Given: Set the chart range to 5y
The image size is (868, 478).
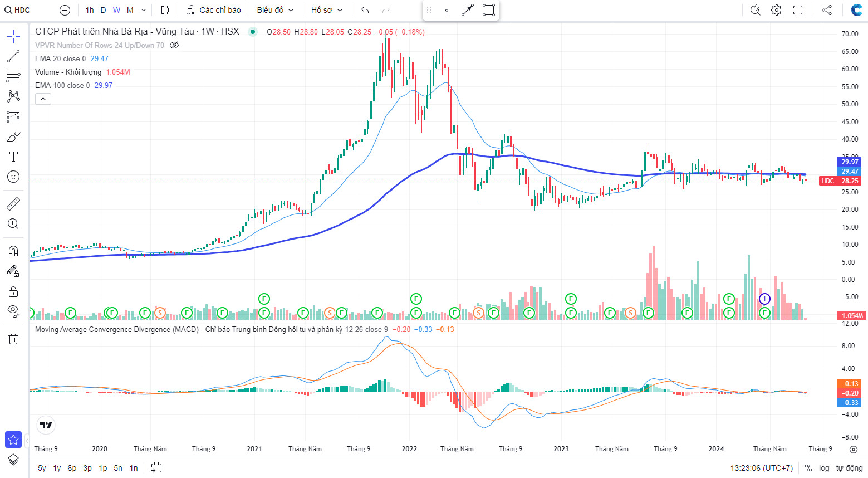Looking at the screenshot, I should pyautogui.click(x=42, y=468).
